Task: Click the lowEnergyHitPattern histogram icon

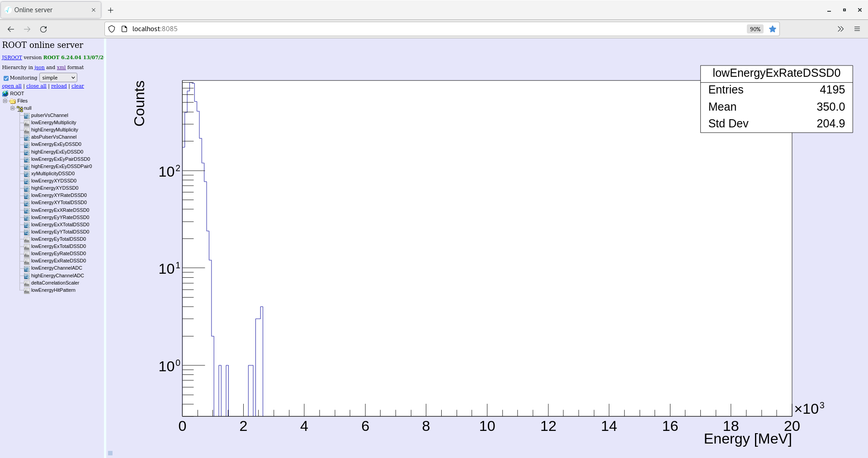Action: click(x=27, y=290)
